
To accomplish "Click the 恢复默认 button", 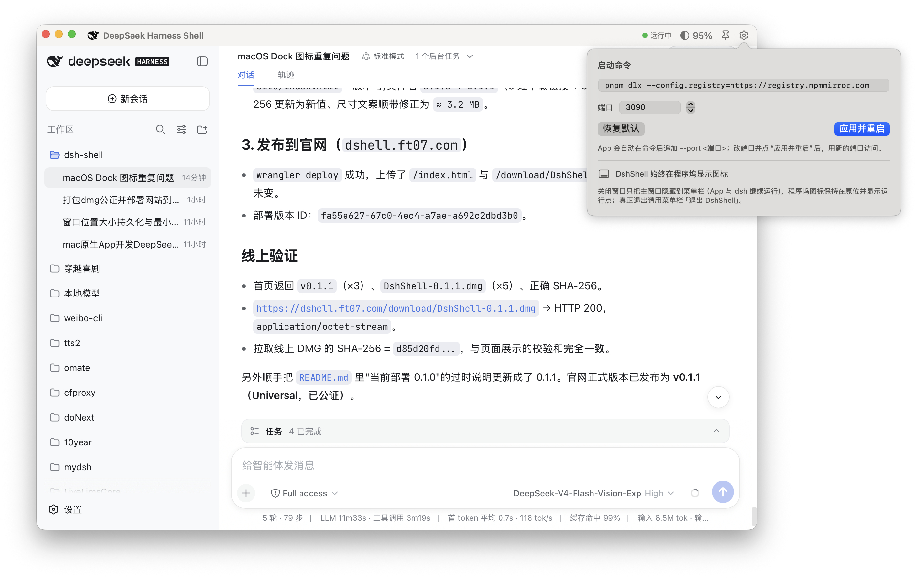I will tap(621, 129).
